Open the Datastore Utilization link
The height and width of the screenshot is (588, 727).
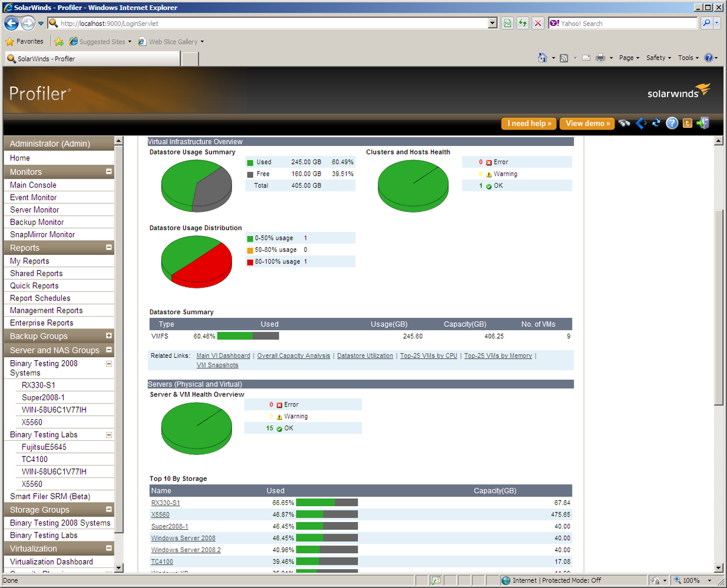pos(365,355)
